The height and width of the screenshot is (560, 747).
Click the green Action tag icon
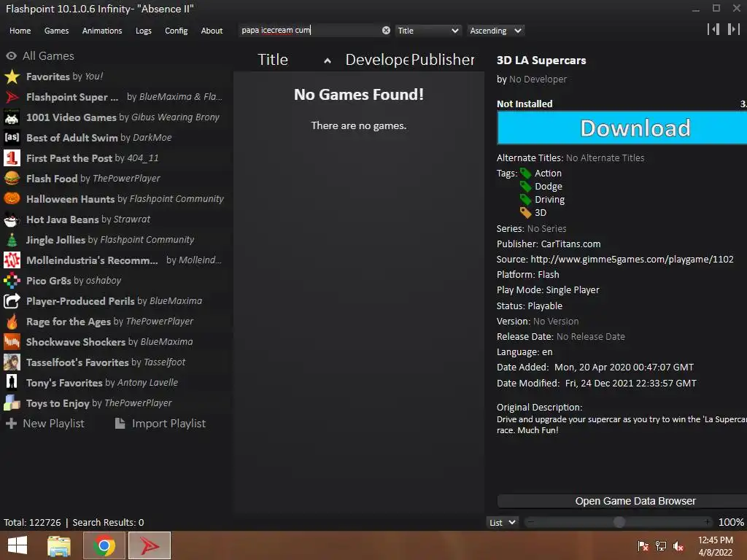(525, 174)
